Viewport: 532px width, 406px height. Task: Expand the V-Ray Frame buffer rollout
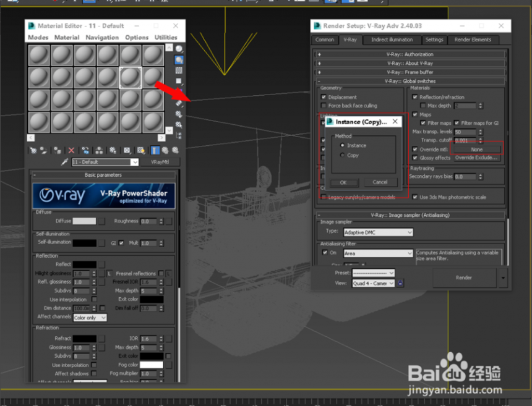[x=410, y=72]
